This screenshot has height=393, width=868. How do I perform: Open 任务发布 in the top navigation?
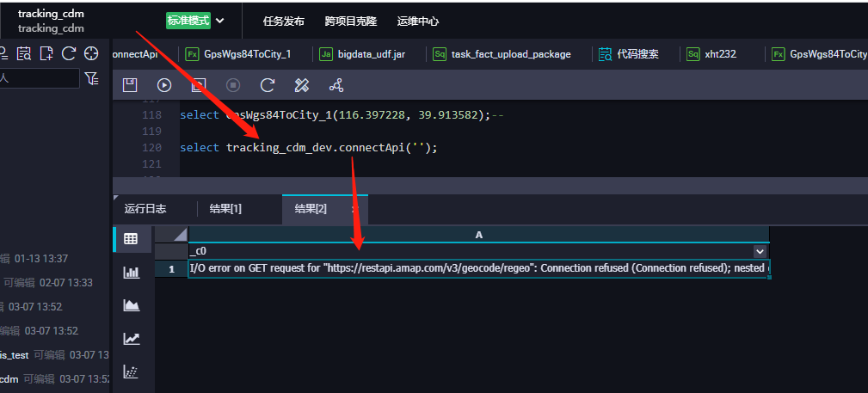click(283, 21)
